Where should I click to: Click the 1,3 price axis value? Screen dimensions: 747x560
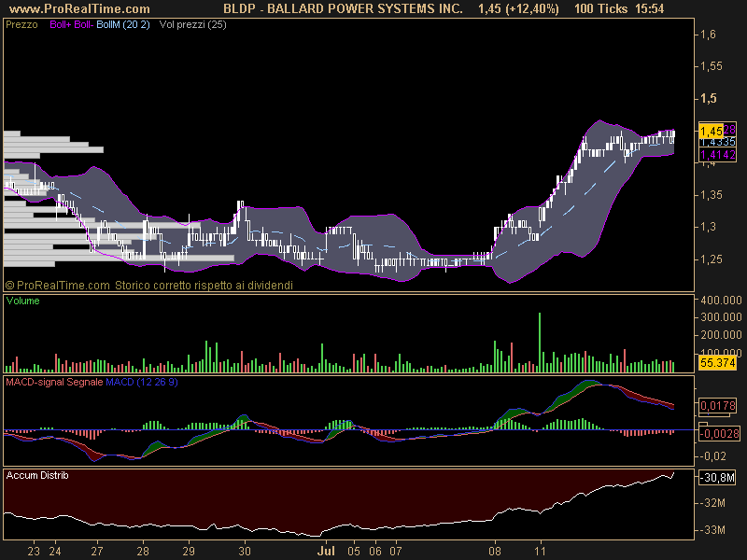[708, 227]
